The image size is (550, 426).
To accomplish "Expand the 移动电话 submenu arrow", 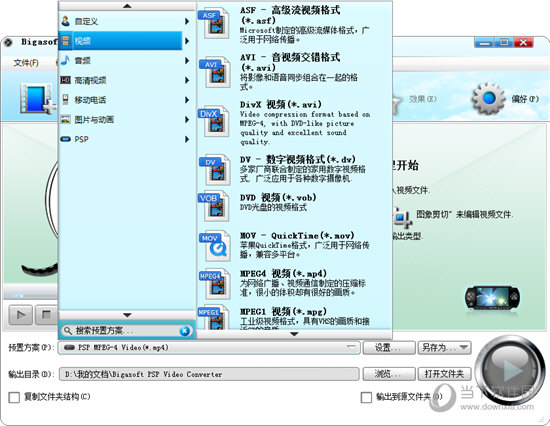I will tap(187, 100).
